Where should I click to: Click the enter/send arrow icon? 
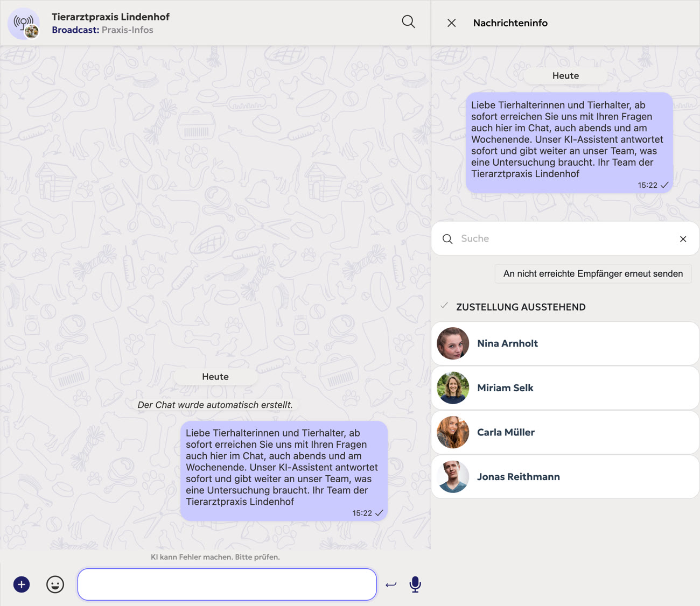coord(391,584)
